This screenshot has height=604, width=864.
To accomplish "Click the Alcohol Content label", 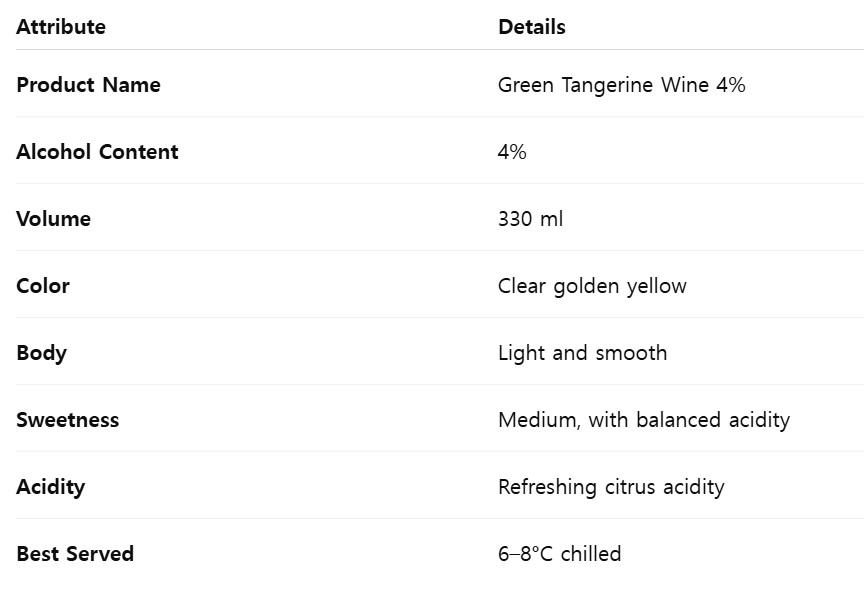I will pos(97,152).
